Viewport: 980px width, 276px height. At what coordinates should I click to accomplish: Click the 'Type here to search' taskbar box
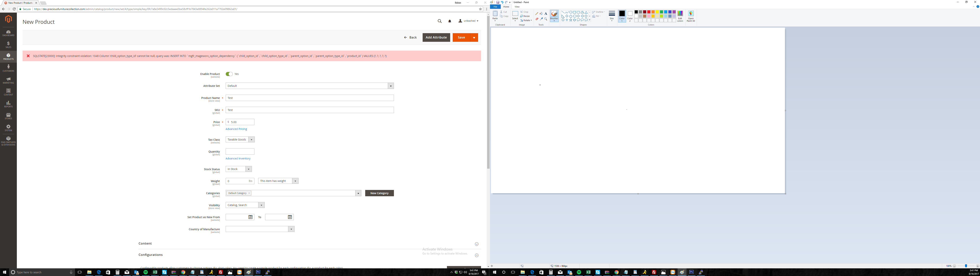pyautogui.click(x=42, y=272)
